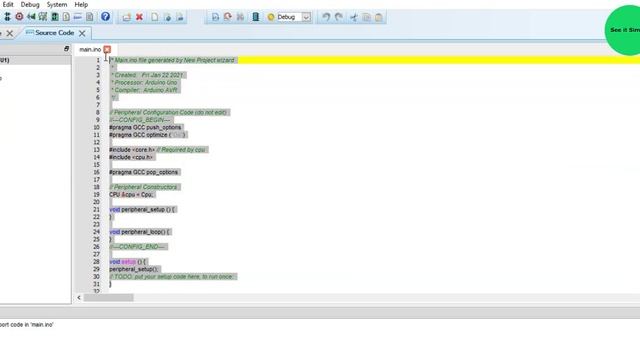
Task: Open the Debug menu
Action: tap(30, 4)
